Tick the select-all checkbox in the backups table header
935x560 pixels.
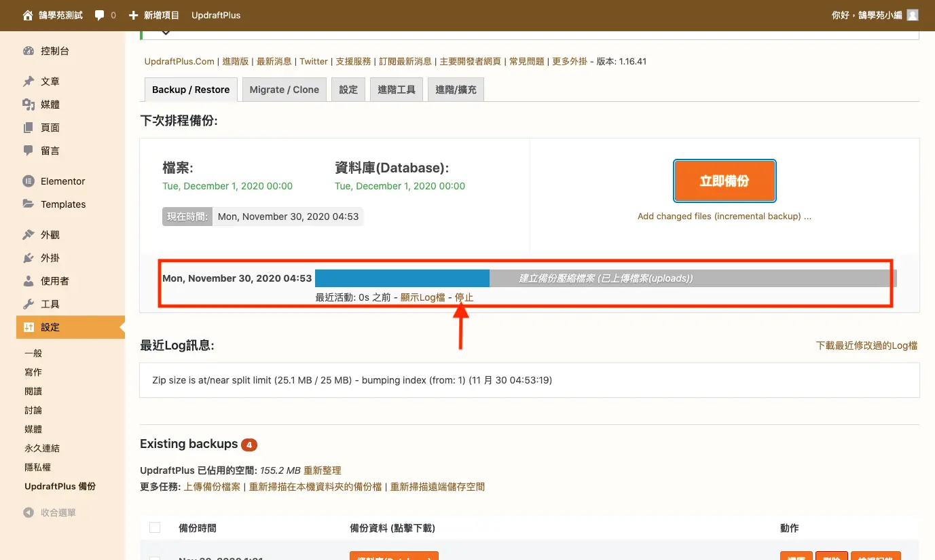155,527
